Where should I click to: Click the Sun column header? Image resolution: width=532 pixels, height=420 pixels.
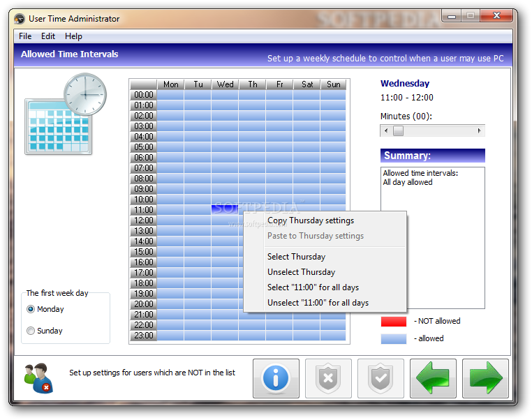[x=334, y=84]
